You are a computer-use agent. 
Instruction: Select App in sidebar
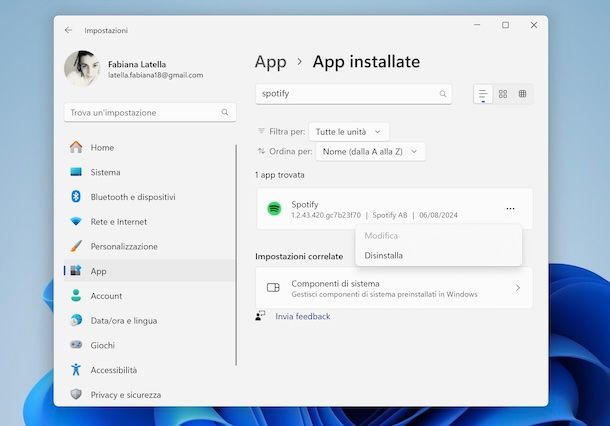pyautogui.click(x=149, y=271)
